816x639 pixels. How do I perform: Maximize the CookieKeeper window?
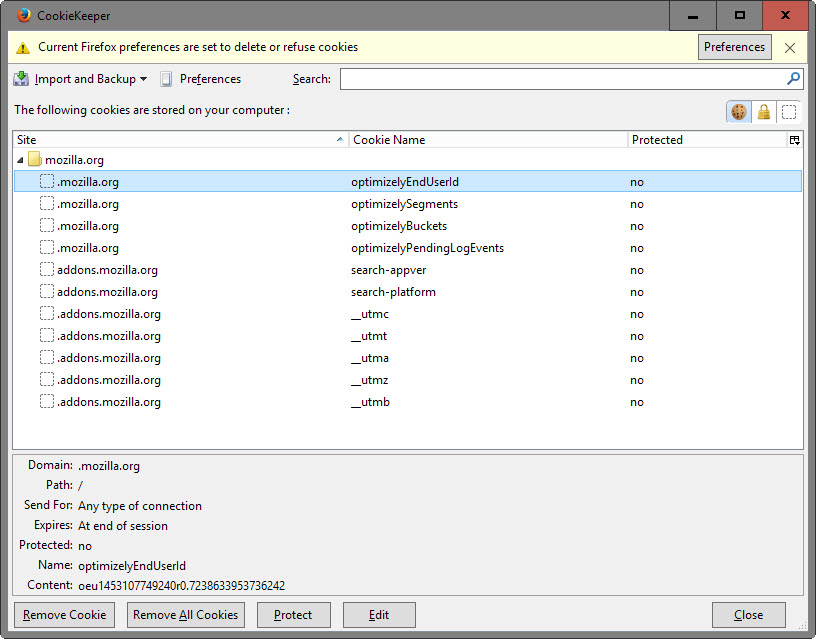[x=740, y=16]
